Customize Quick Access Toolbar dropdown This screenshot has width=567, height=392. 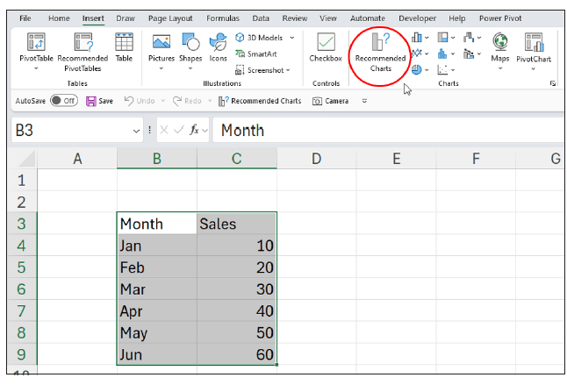point(364,101)
